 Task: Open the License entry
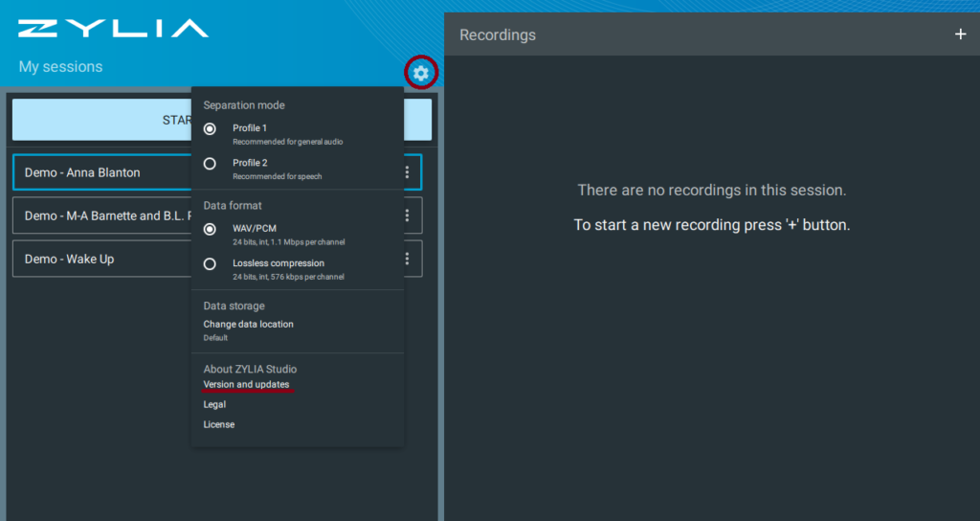219,424
